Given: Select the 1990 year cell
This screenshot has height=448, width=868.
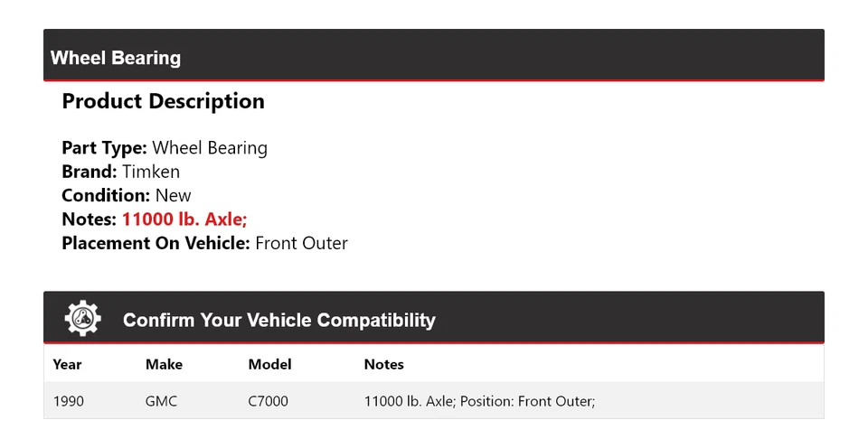Looking at the screenshot, I should coord(69,400).
